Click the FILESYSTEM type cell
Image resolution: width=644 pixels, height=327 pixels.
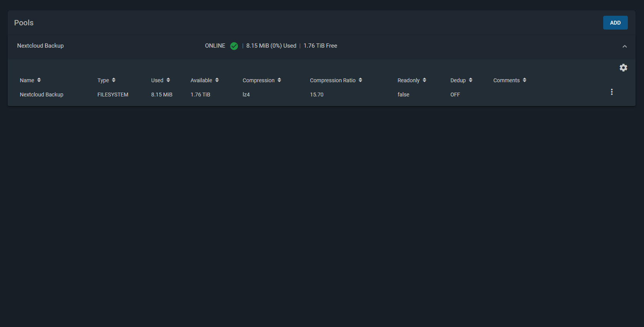click(x=113, y=95)
